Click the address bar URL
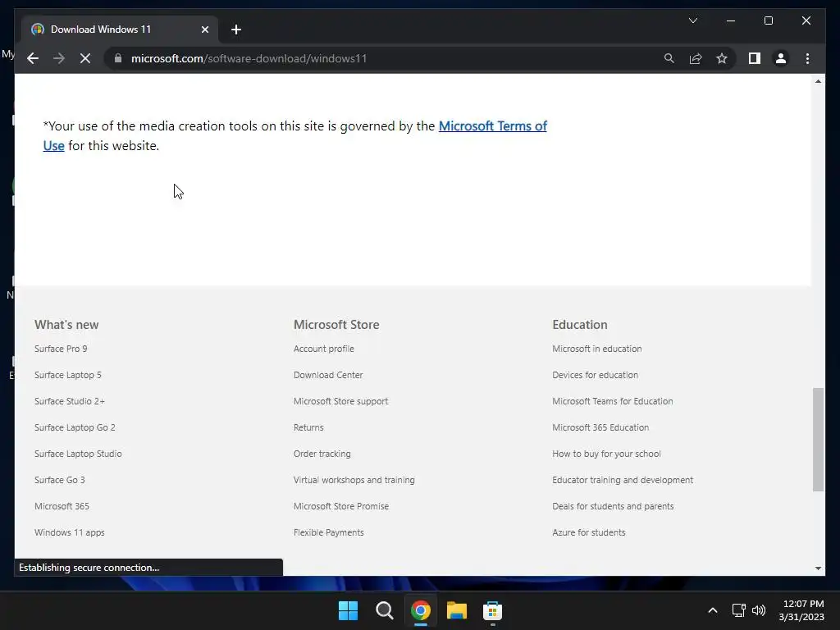The width and height of the screenshot is (840, 630). point(249,58)
